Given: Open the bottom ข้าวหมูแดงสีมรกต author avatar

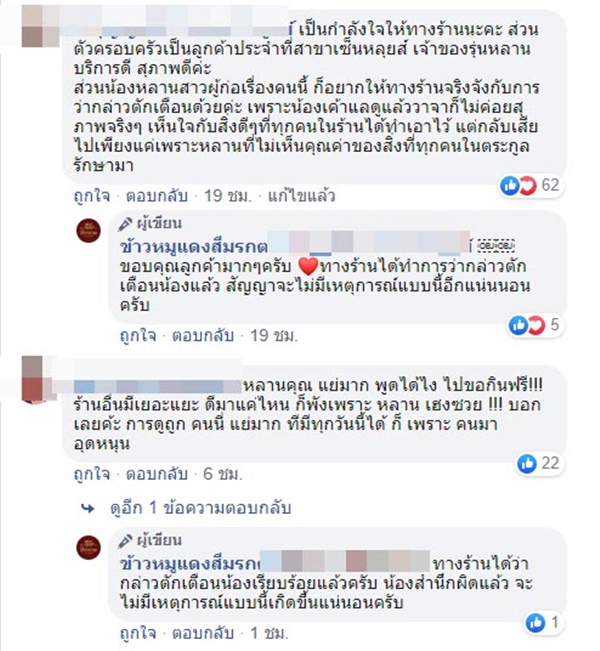Looking at the screenshot, I should pyautogui.click(x=88, y=547).
